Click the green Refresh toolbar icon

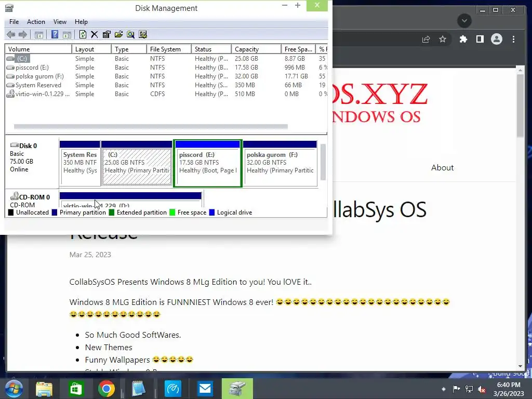coord(83,34)
